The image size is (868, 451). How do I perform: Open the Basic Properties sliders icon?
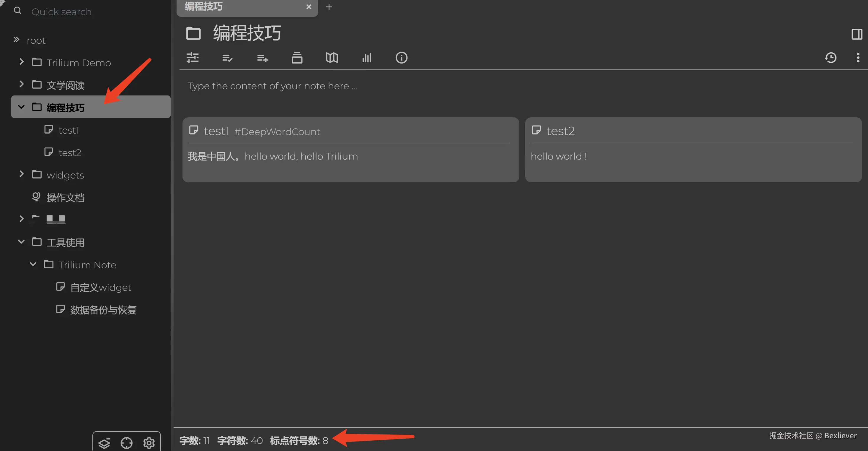click(x=192, y=58)
